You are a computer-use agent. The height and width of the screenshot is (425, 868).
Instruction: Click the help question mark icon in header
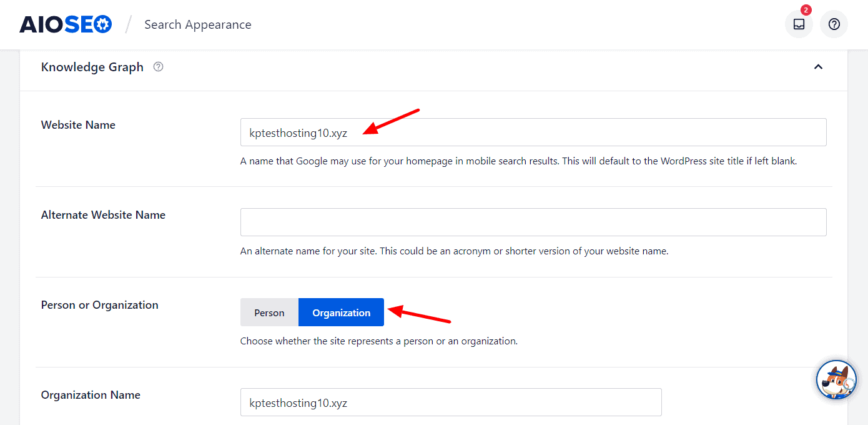click(834, 24)
